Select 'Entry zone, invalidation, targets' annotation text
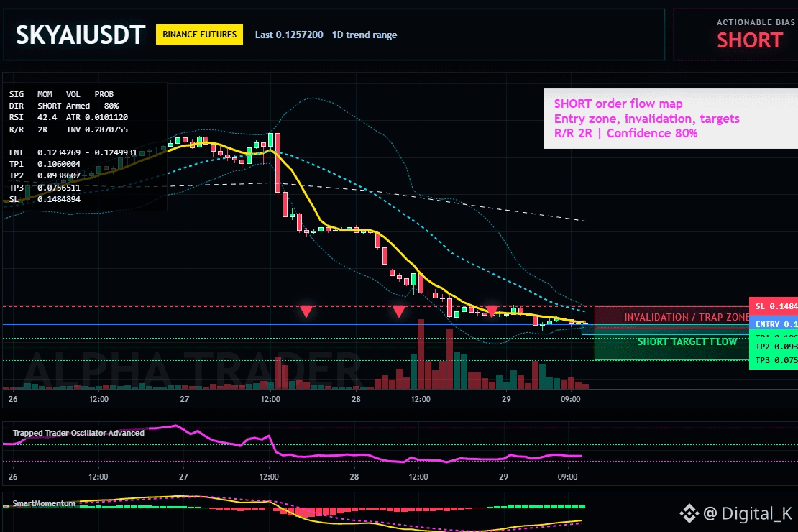798x532 pixels. [647, 119]
